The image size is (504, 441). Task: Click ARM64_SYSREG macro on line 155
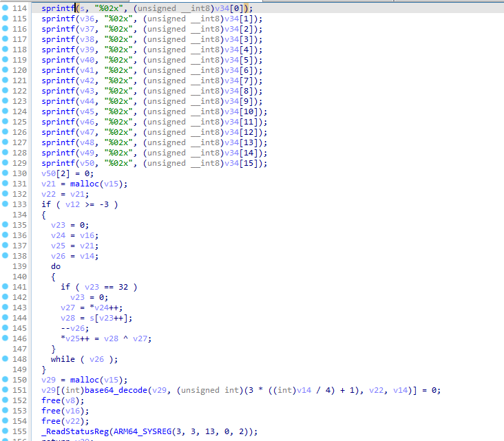pyautogui.click(x=143, y=431)
